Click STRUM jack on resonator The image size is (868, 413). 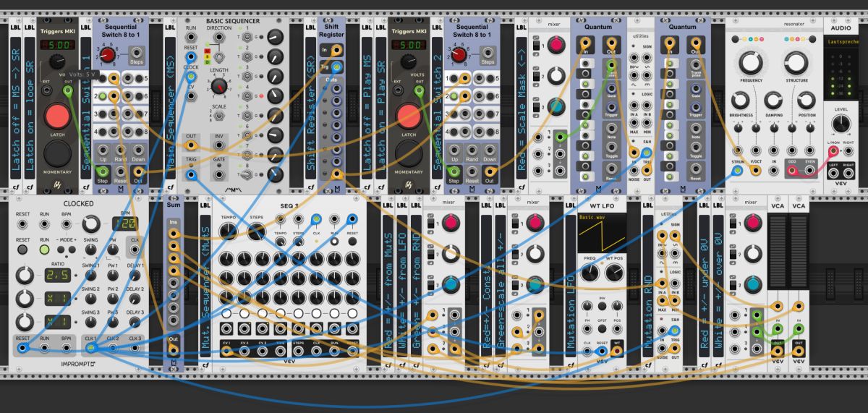[737, 171]
